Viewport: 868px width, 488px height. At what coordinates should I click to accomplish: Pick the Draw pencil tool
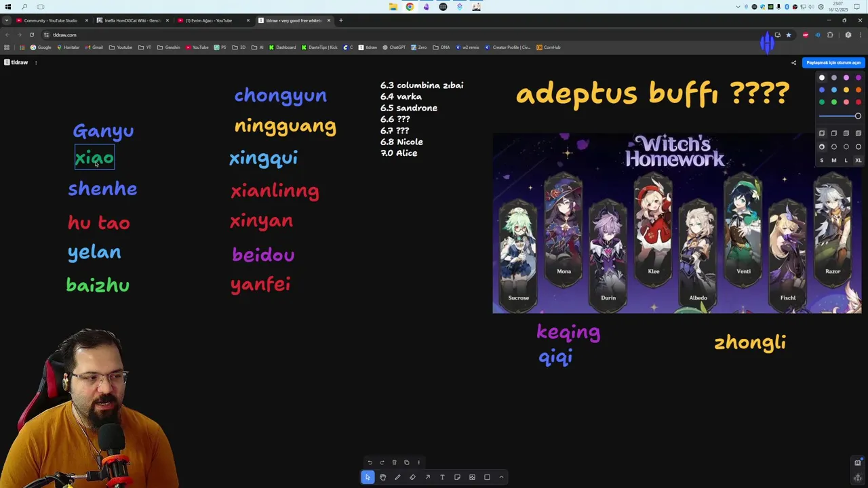pos(397,477)
